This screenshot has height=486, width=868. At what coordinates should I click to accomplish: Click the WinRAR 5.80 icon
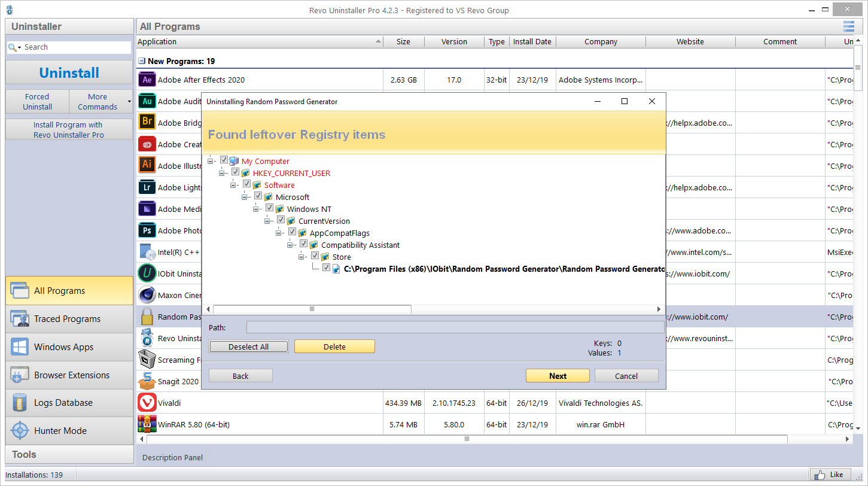coord(147,424)
